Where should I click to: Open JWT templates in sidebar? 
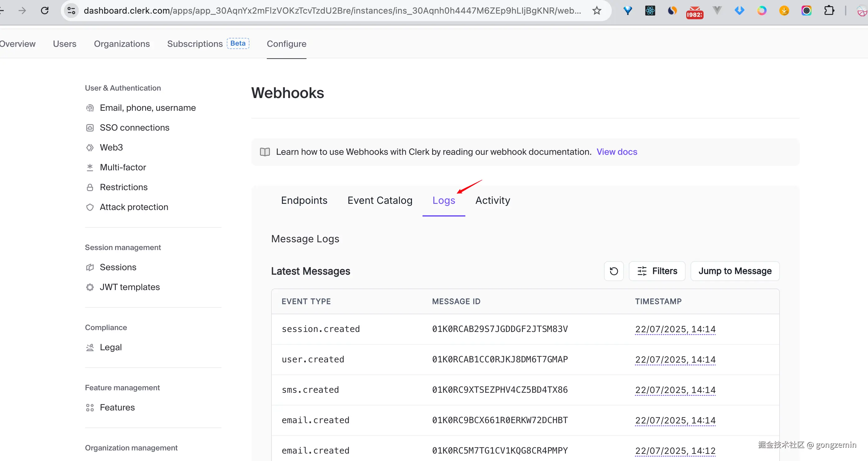(130, 287)
